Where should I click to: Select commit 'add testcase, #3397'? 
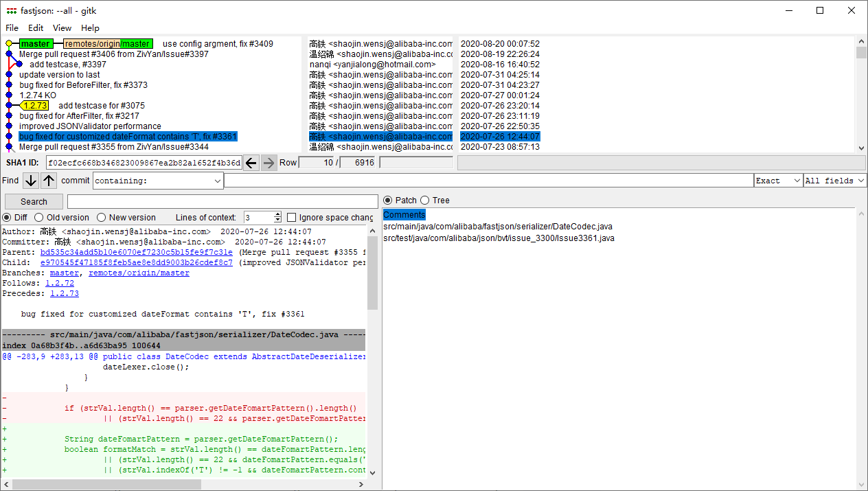pos(68,65)
